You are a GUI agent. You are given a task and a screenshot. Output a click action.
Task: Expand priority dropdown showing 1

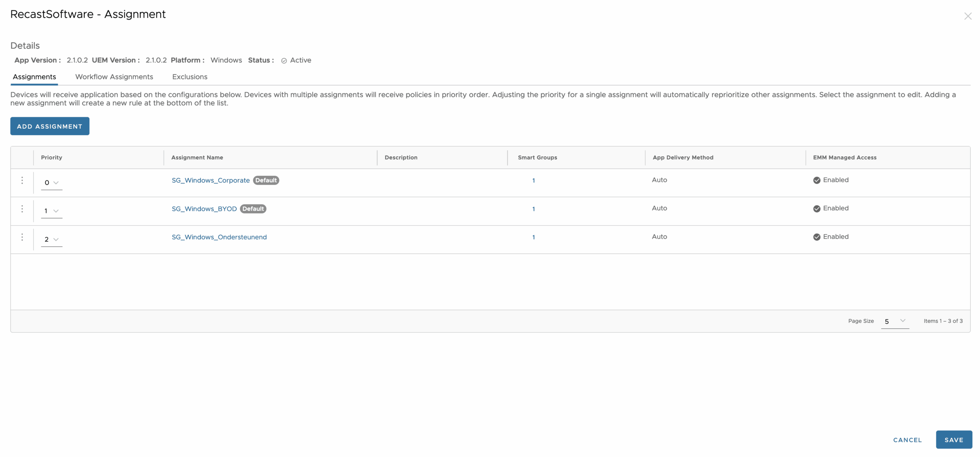click(52, 211)
